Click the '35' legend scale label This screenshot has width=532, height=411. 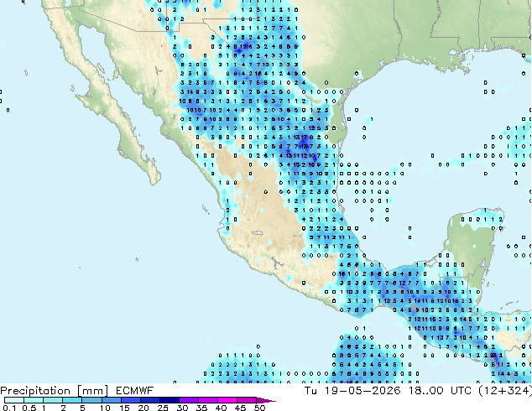pyautogui.click(x=201, y=408)
